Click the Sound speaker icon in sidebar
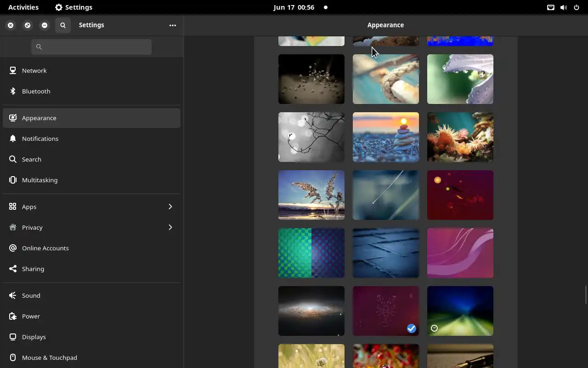Viewport: 588px width, 368px height. (13, 295)
